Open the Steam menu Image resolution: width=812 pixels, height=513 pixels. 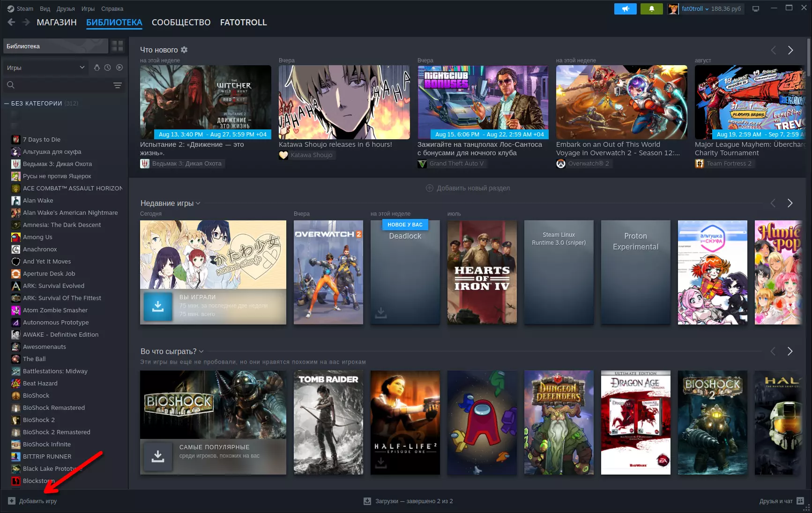click(x=20, y=9)
